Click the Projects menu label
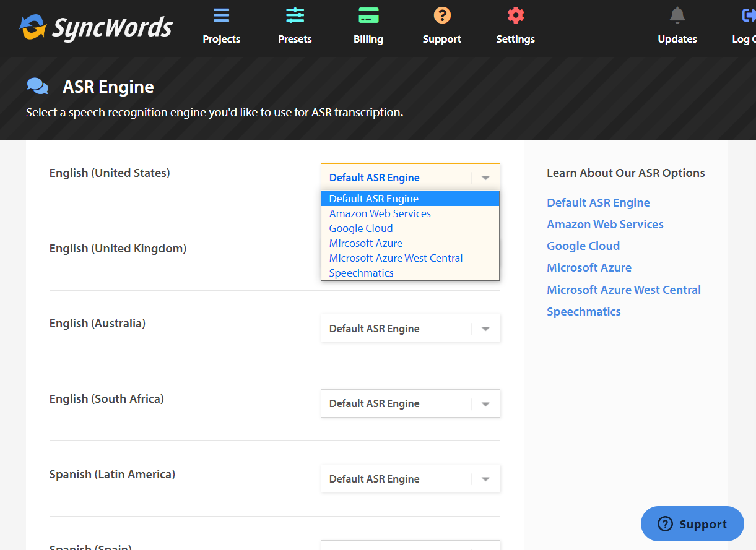The height and width of the screenshot is (550, 756). click(222, 39)
